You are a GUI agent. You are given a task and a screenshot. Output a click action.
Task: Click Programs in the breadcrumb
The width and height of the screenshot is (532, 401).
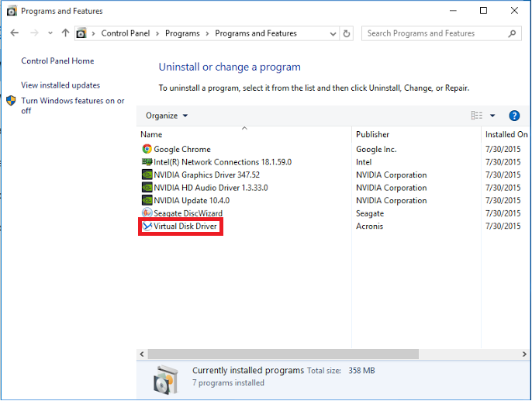(182, 33)
